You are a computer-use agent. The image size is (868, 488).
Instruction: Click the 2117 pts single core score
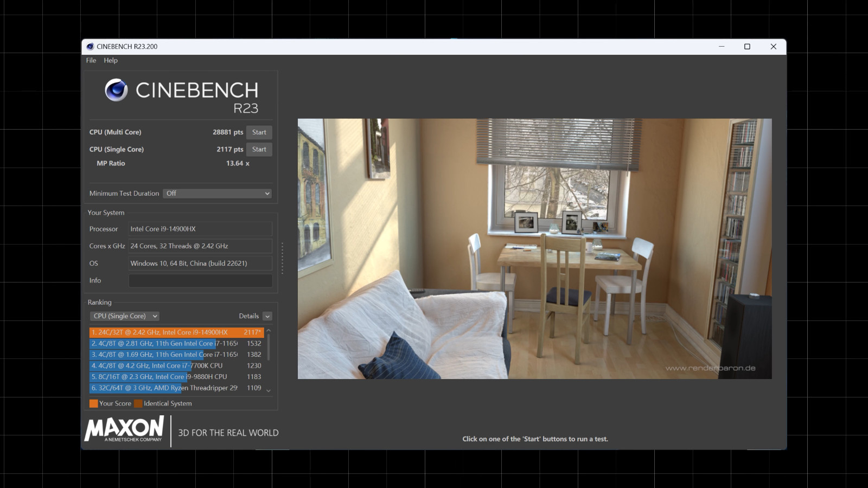pos(230,150)
